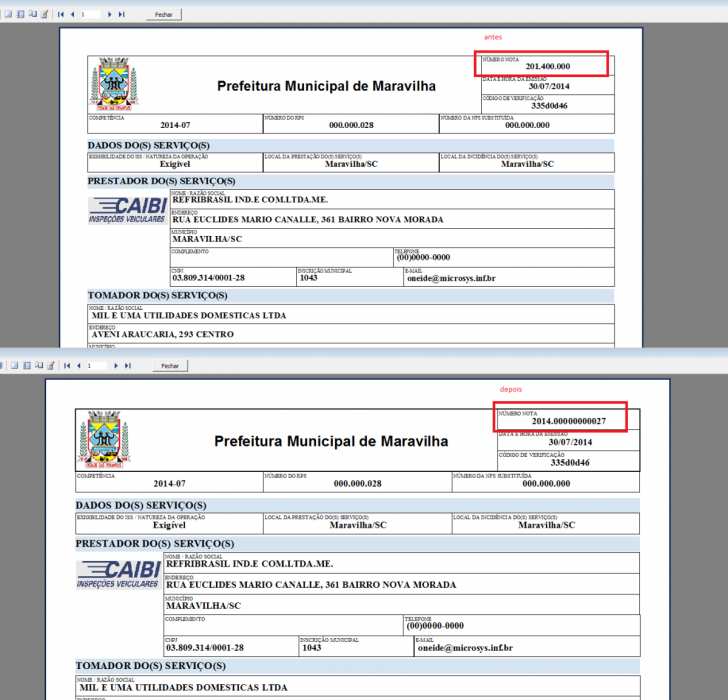Click edit note pencil icon in upper toolbar

(45, 14)
